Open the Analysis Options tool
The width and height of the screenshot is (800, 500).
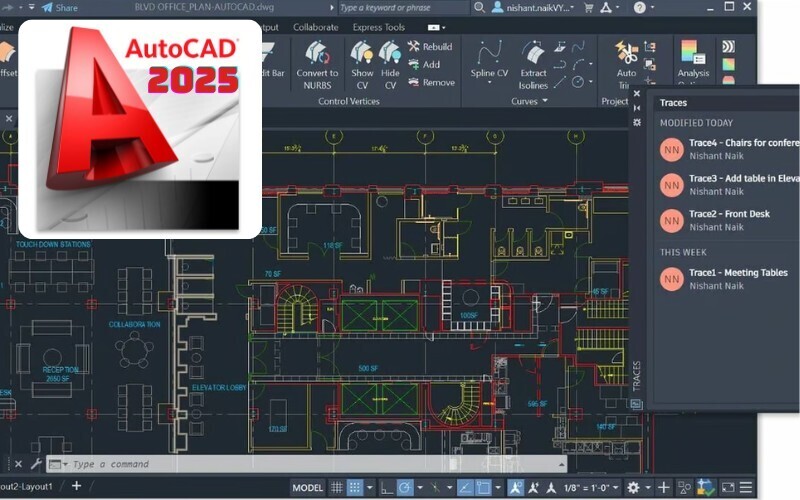tap(693, 60)
